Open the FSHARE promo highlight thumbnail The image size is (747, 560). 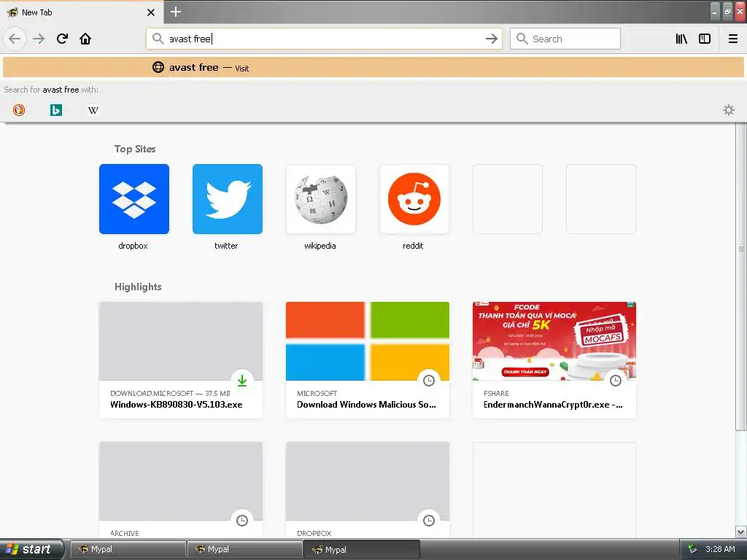[x=554, y=341]
